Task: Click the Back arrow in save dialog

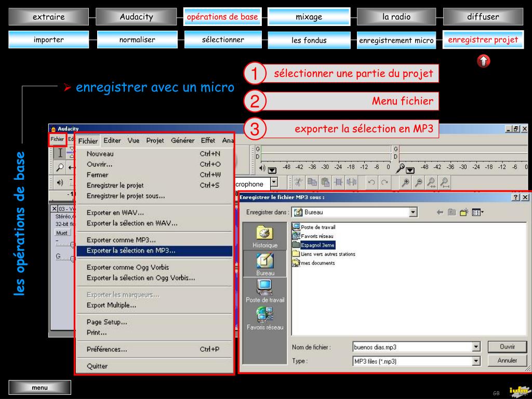Action: coord(440,212)
